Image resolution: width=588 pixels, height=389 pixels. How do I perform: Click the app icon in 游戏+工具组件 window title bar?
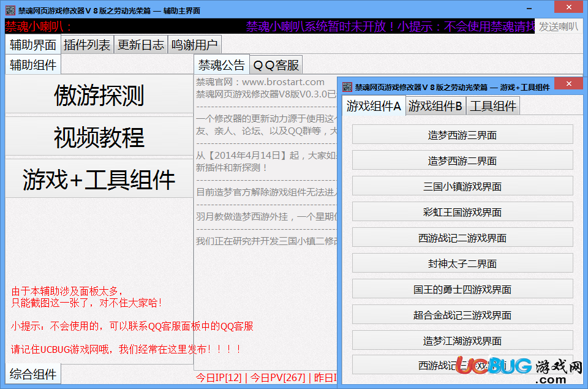pos(347,87)
